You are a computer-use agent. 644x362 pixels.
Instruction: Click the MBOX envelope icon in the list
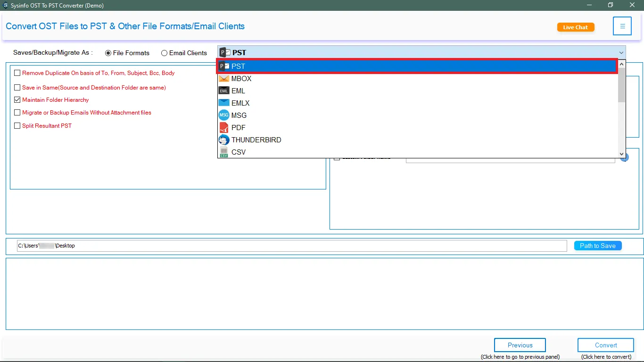tap(224, 79)
